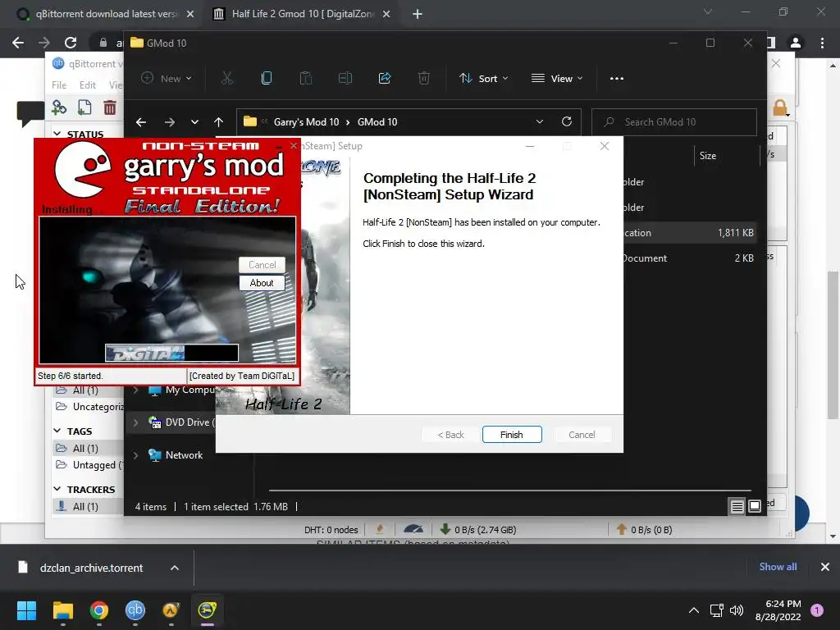Go up one folder level in Explorer
840x630 pixels.
(218, 122)
